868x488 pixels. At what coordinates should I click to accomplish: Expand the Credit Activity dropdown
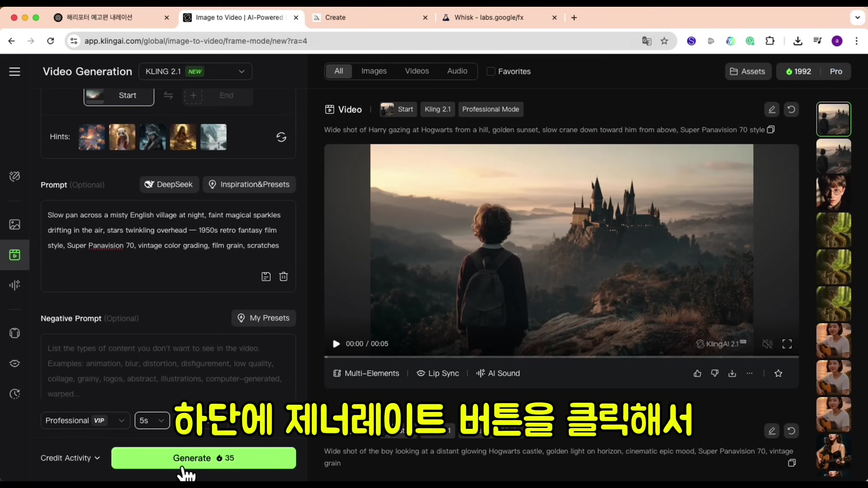(70, 458)
